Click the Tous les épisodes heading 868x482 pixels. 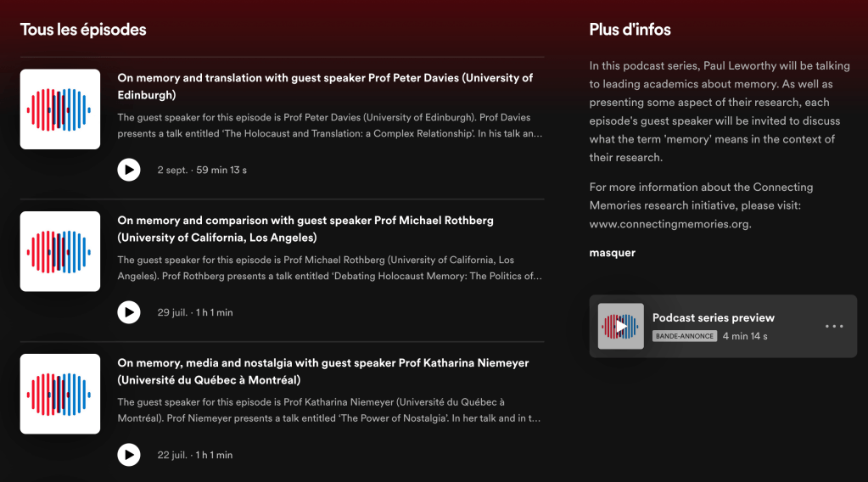[83, 30]
